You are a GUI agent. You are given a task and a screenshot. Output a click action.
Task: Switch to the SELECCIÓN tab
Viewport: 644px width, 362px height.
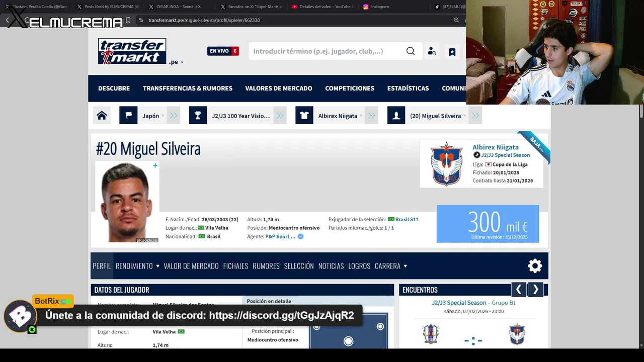tap(299, 266)
